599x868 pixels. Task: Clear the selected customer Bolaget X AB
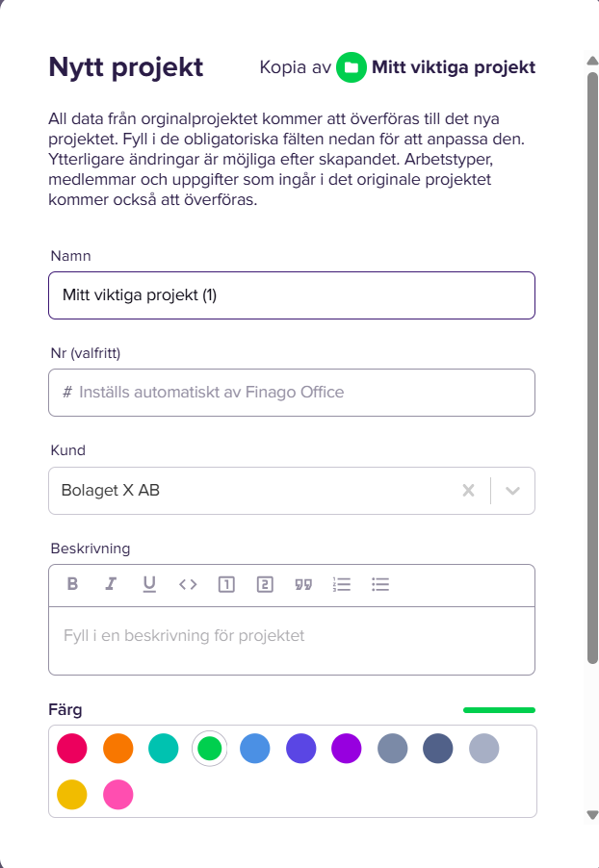coord(468,491)
